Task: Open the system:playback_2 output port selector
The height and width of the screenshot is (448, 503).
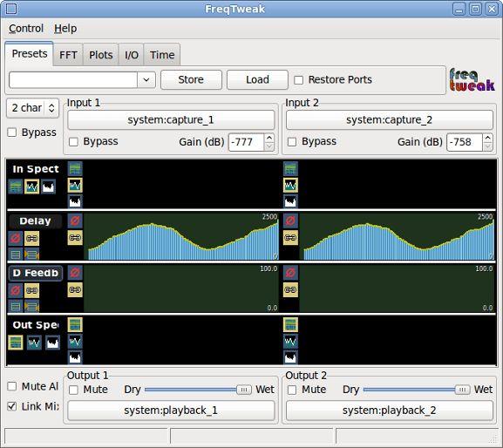Action: 390,411
